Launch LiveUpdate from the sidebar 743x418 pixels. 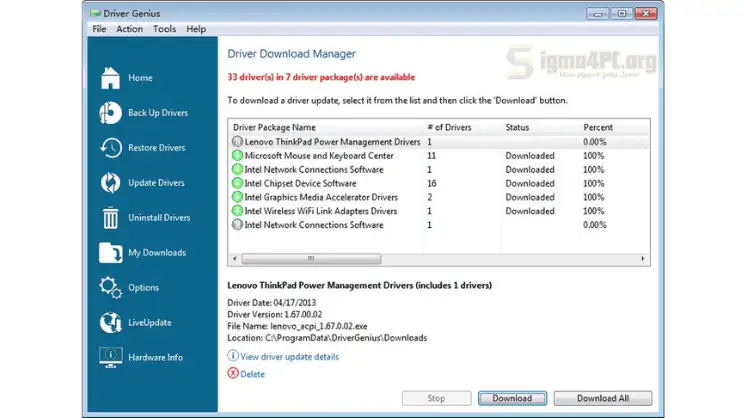pyautogui.click(x=110, y=323)
